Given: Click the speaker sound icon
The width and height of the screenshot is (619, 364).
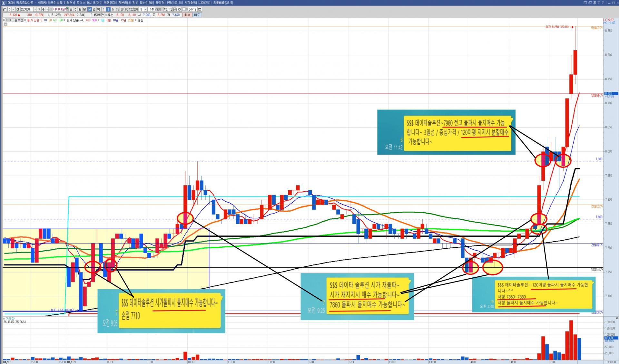Looking at the screenshot, I should click(44, 9).
